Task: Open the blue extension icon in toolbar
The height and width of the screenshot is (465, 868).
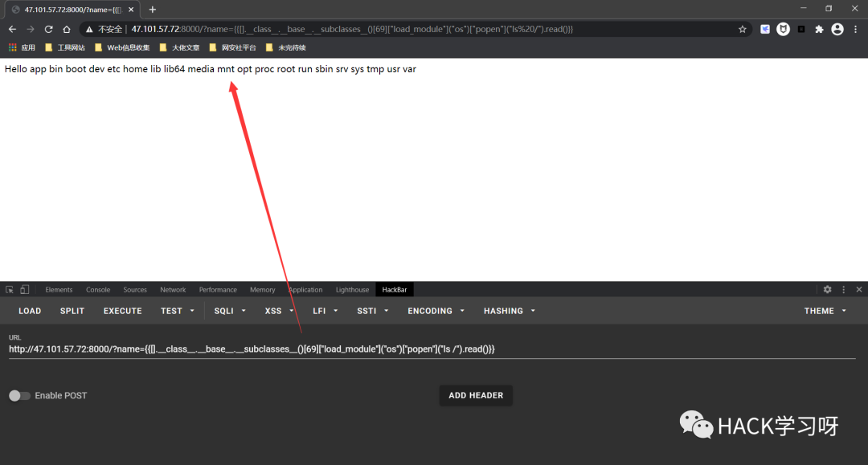Action: [x=765, y=29]
